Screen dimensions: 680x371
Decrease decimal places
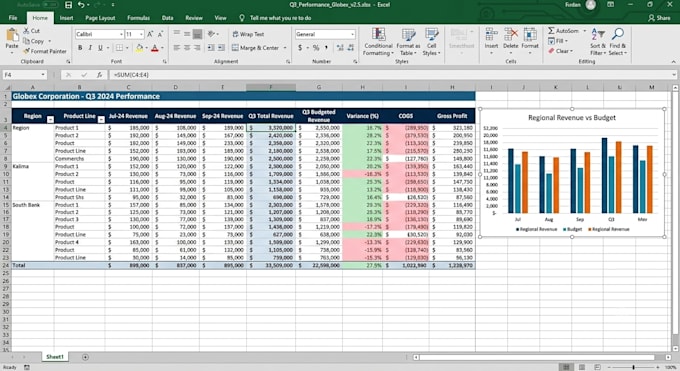(x=350, y=48)
